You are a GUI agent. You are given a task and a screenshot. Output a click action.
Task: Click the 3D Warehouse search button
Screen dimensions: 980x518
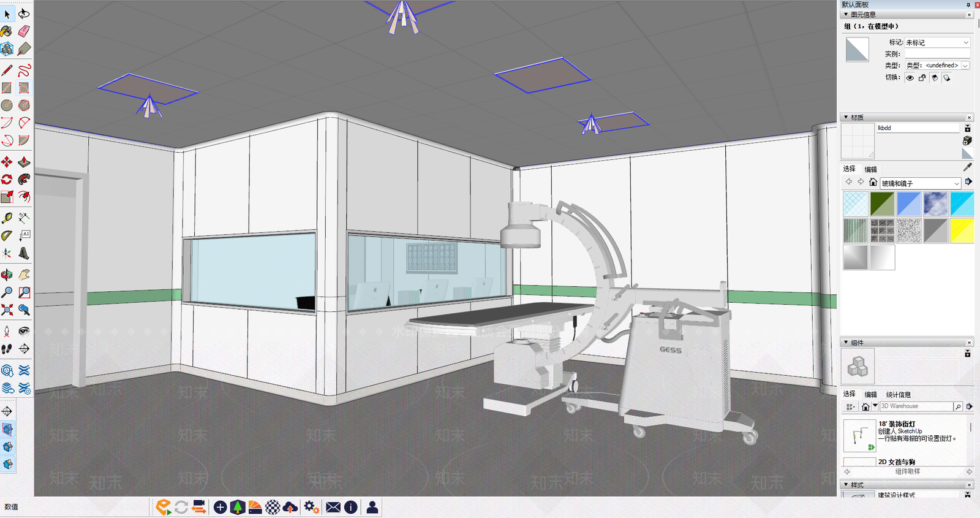958,406
